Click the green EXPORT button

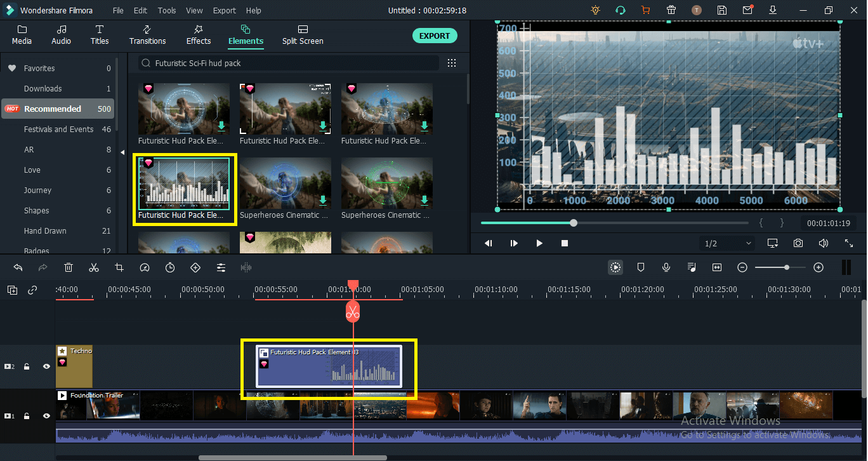[435, 36]
